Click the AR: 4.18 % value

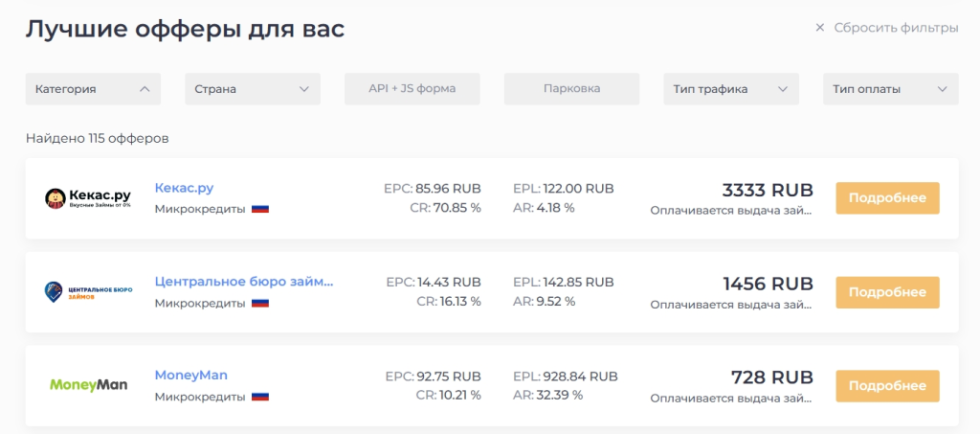click(544, 208)
